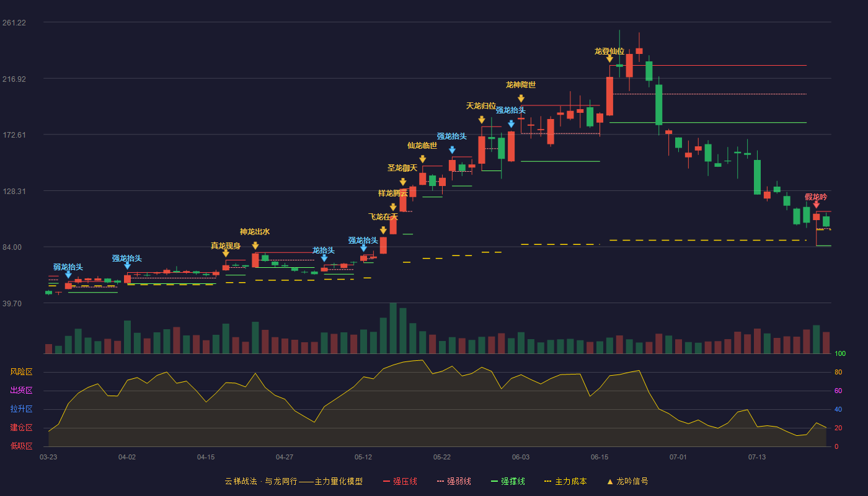
Task: Click the 强龙抬头 arrow right of 弱龙抬头
Action: coord(127,266)
